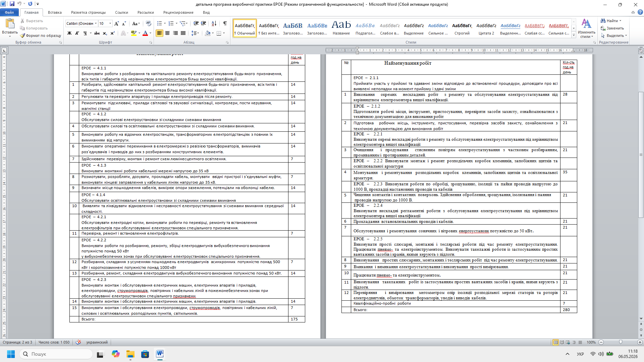Screen dimensions: 644x362
Task: Center align the paragraph text
Action: [167, 33]
